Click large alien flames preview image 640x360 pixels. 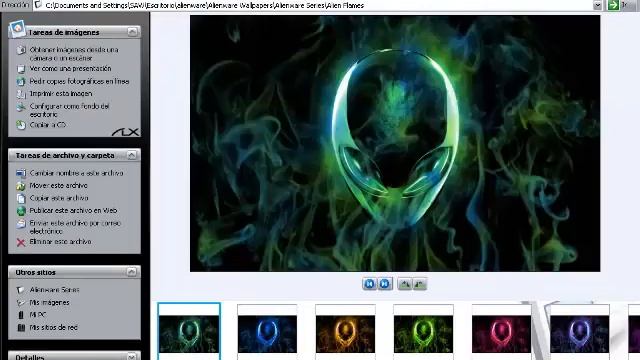click(395, 143)
